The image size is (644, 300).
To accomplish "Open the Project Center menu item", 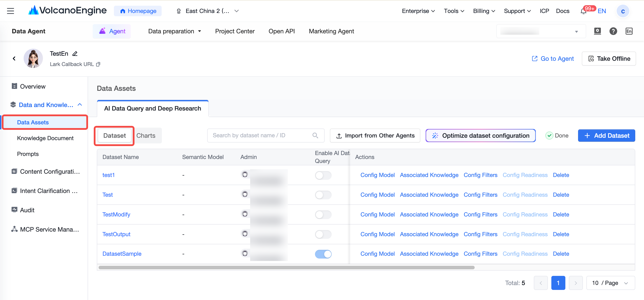I will [x=235, y=31].
